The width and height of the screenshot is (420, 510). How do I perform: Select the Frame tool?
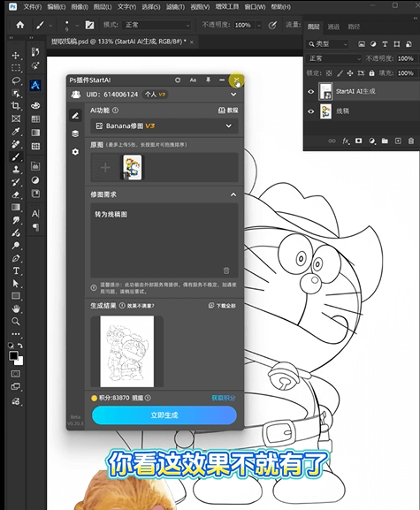[x=16, y=118]
